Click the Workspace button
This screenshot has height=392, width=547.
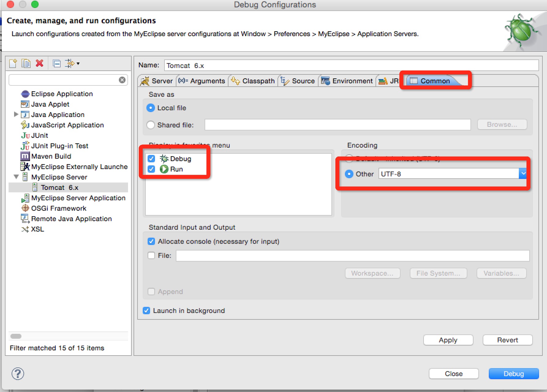click(372, 273)
